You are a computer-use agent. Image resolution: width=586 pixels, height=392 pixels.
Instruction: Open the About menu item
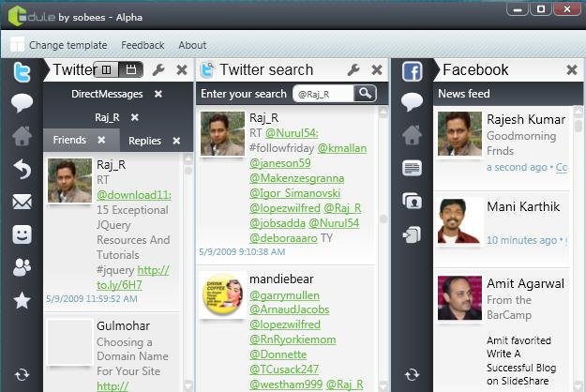(192, 45)
